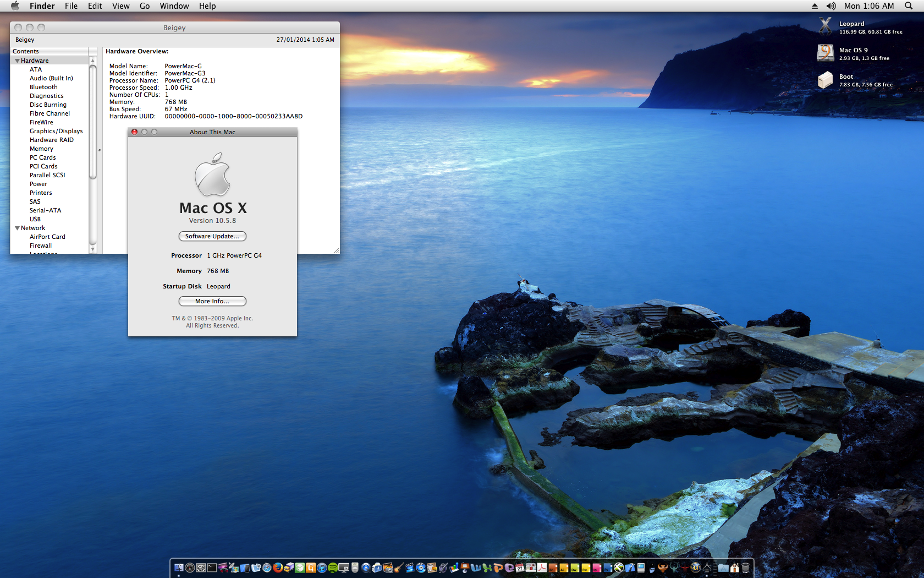Click More Info button
924x578 pixels.
212,301
